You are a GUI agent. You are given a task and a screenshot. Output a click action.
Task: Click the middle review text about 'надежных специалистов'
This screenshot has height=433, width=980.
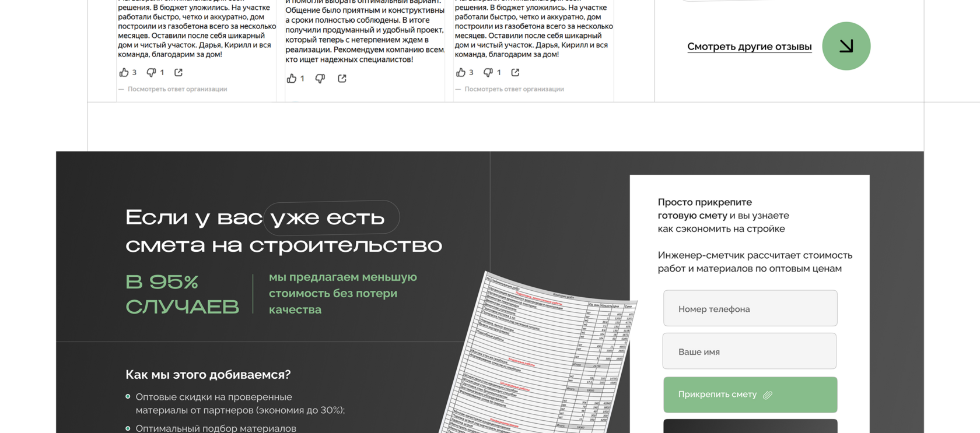[365, 33]
